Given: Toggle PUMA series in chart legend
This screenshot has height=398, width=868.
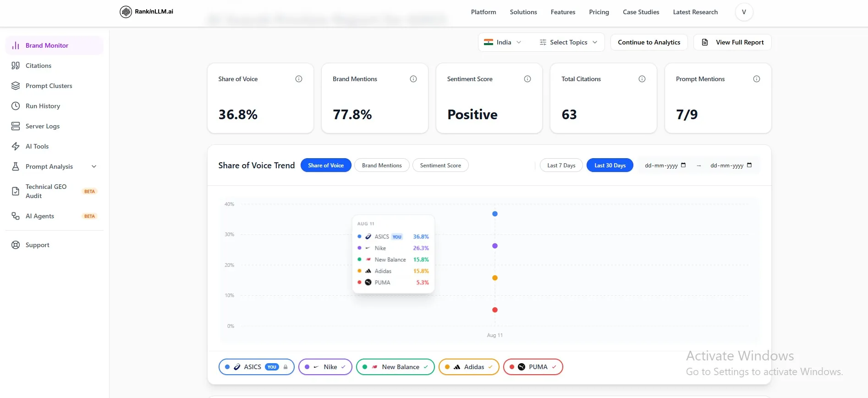Looking at the screenshot, I should pos(533,367).
